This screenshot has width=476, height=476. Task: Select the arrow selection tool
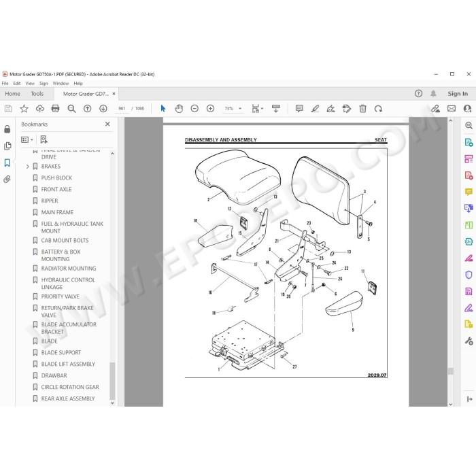(x=163, y=108)
